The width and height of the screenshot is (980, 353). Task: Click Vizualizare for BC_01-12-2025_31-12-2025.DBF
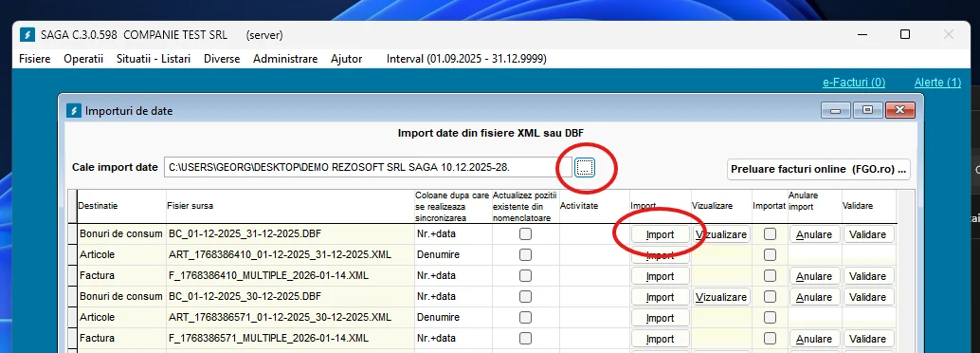point(721,234)
